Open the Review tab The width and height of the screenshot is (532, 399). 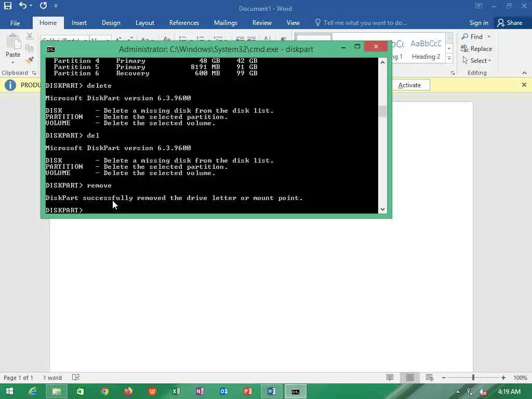point(262,23)
